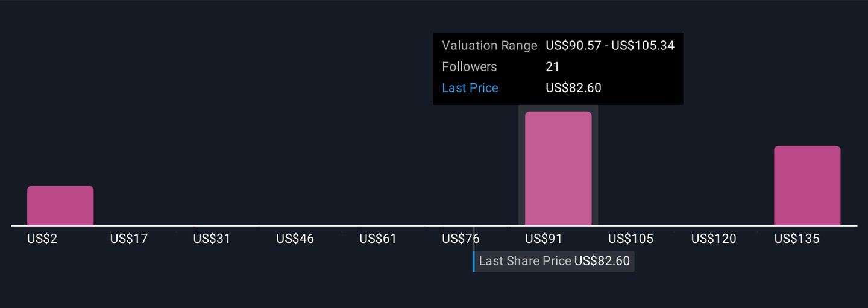Image resolution: width=868 pixels, height=308 pixels.
Task: Open the Last Price link in tooltip
Action: coord(470,88)
